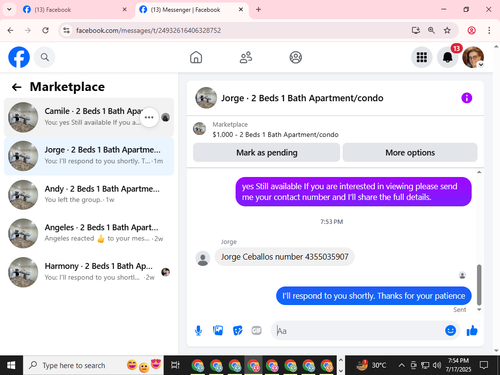Screen dimensions: 500x375
Task: Open zoom magnifier icon in address bar
Action: point(431,30)
